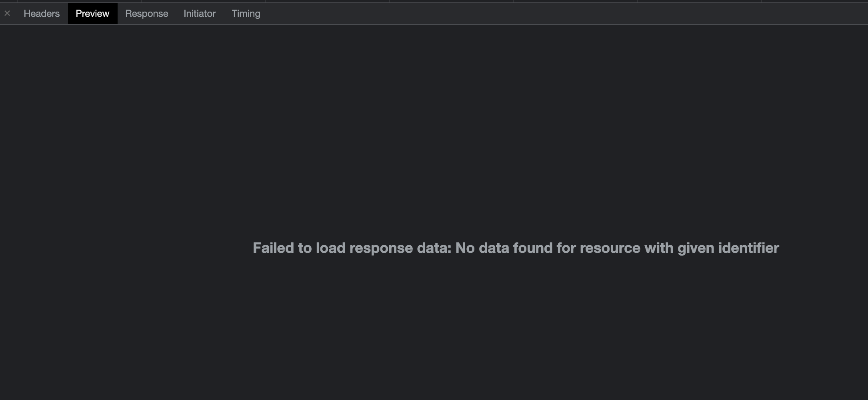The width and height of the screenshot is (868, 400).
Task: Click the network table row above the tabs
Action: tap(434, 2)
